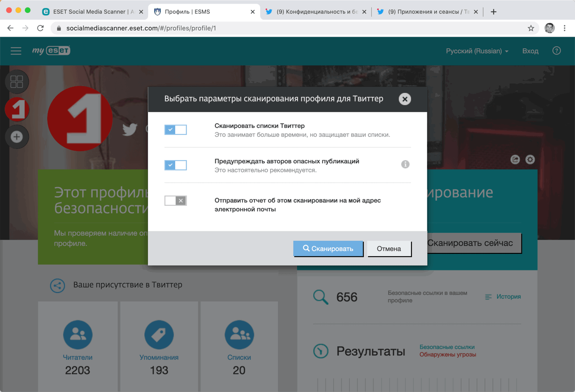
Task: Click Отмена button
Action: click(389, 249)
